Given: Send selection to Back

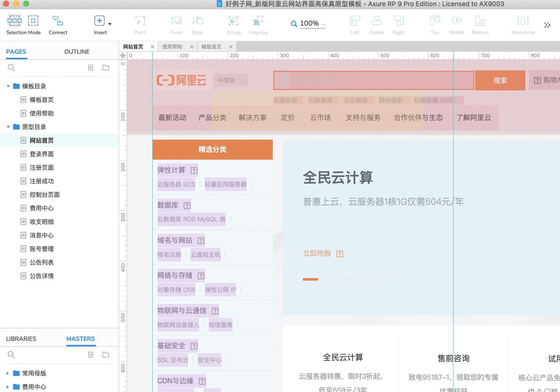Looking at the screenshot, I should pos(197,25).
